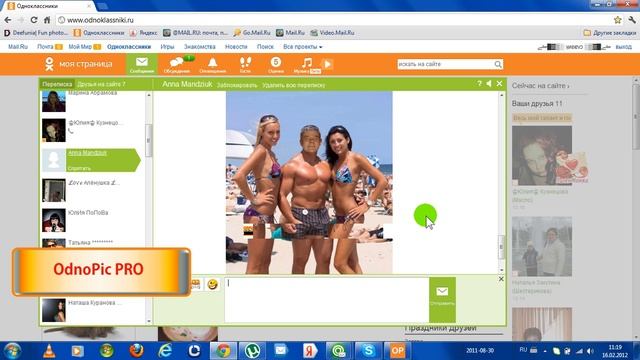
Task: Open the Все проекты dropdown
Action: click(302, 47)
